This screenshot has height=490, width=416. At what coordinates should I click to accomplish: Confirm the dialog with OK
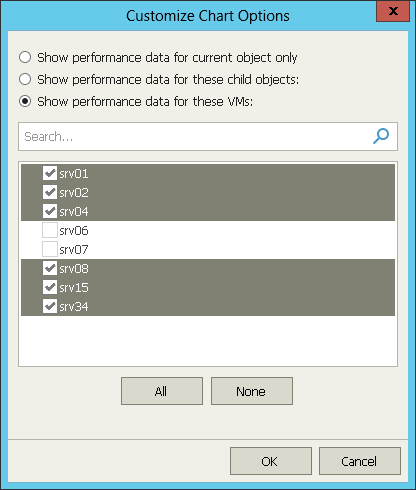point(271,461)
